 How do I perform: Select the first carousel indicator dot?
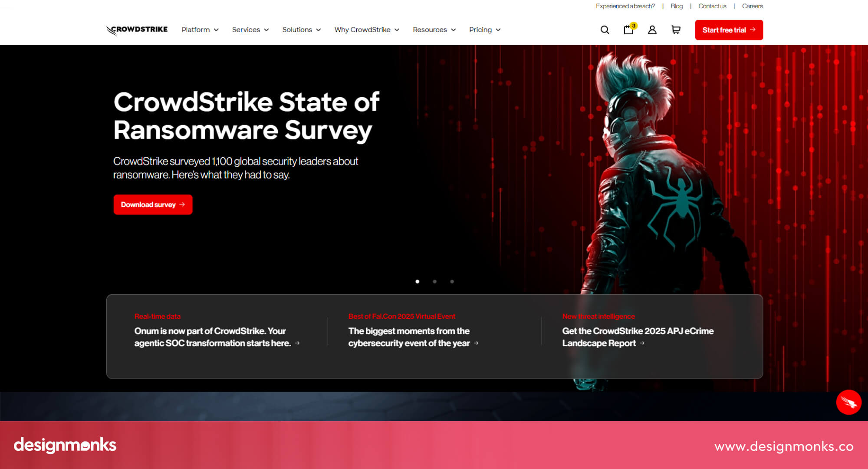418,281
